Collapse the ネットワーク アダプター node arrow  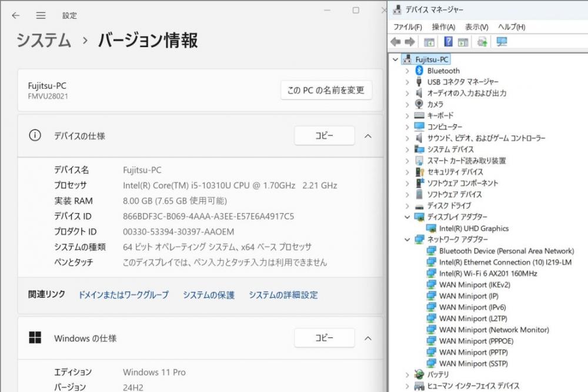click(407, 240)
